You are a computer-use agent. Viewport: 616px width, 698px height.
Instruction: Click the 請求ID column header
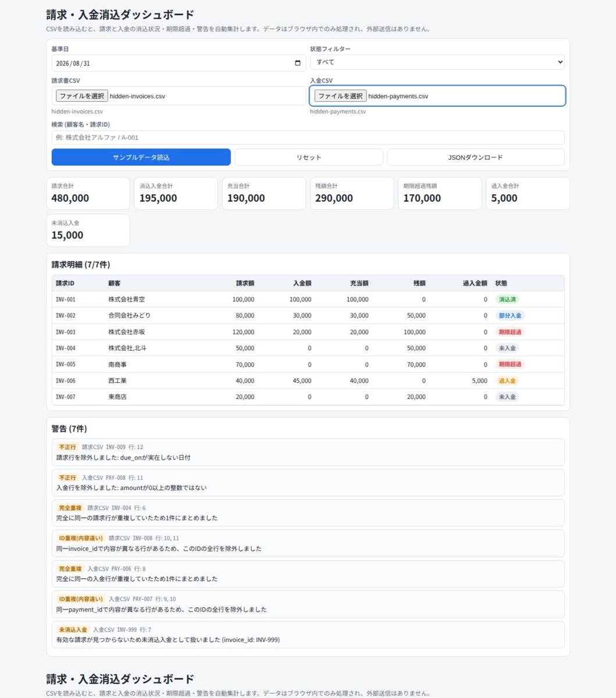pos(65,283)
